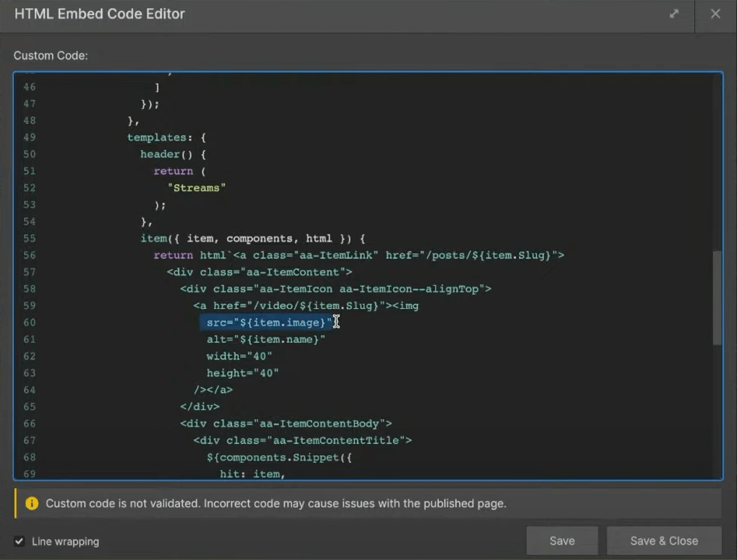Click the Save & Close button
Screen dimensions: 737x560
pyautogui.click(x=664, y=540)
